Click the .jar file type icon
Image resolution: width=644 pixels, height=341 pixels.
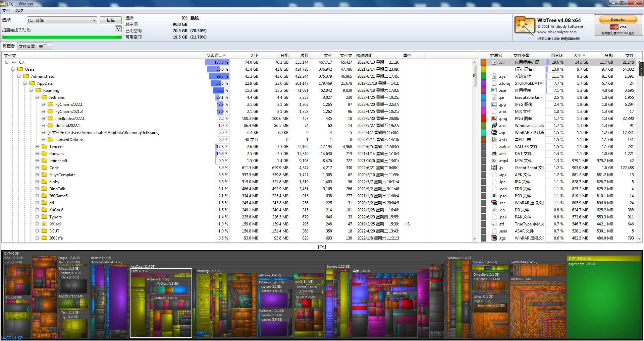coord(494,97)
